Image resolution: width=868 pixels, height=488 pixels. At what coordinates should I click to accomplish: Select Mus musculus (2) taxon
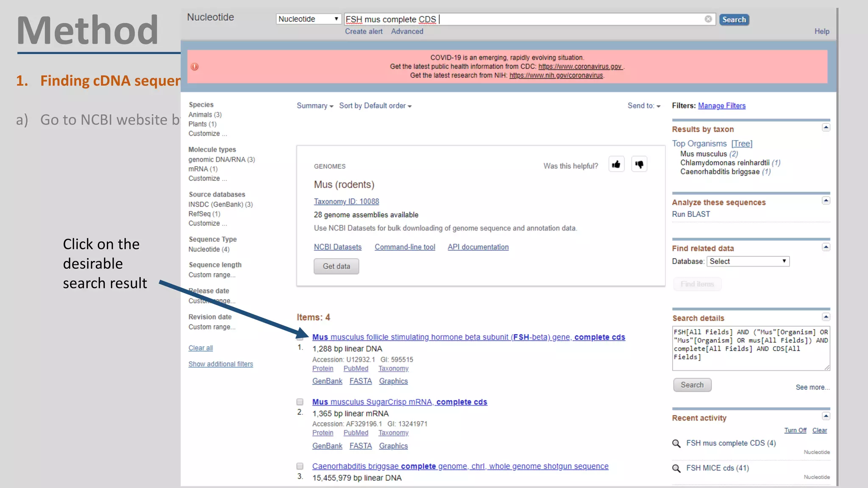click(x=709, y=154)
